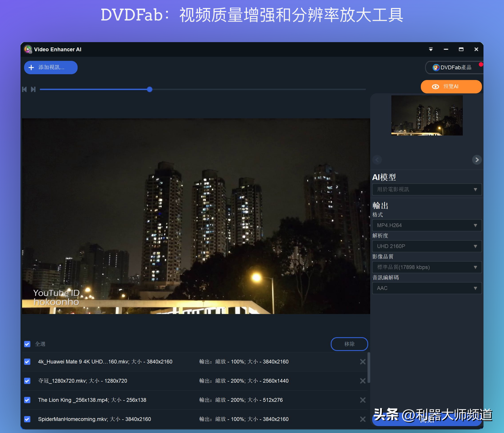Click the night city preview thumbnail

tap(427, 115)
